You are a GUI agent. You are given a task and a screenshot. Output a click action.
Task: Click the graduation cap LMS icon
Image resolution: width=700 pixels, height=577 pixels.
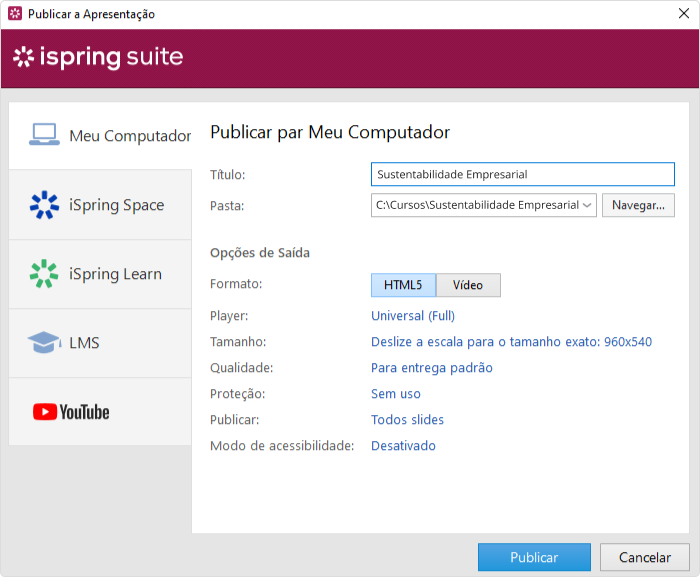44,343
